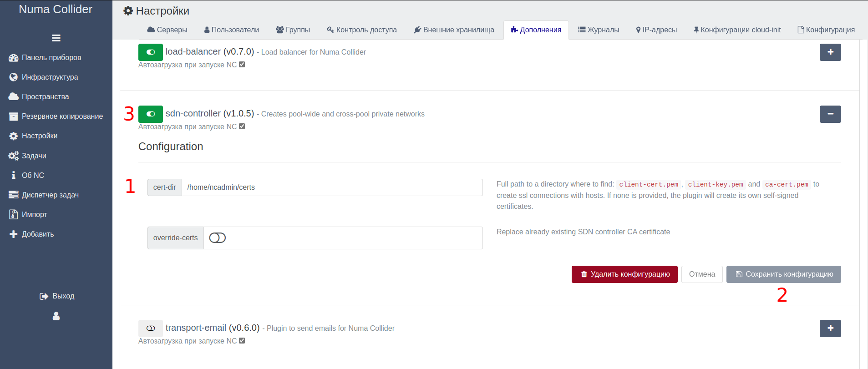Click the Об NC info icon
The image size is (868, 369).
14,175
